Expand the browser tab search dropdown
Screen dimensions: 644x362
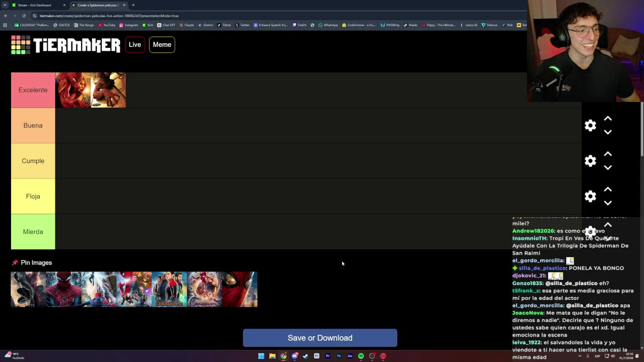click(5, 5)
